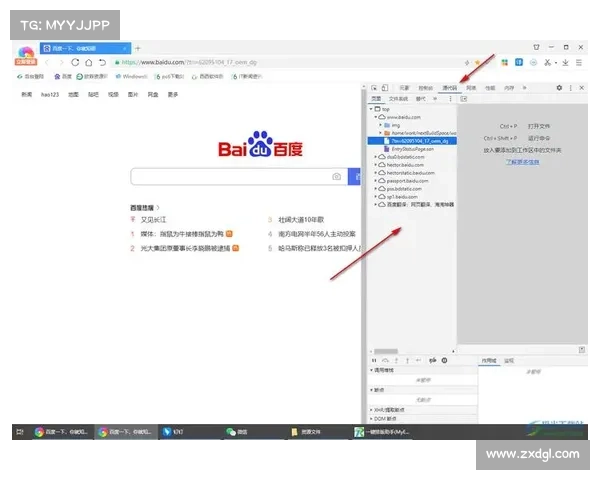Click the learn more link in editor pane
Screen dimensions: 600x480
tap(522, 162)
